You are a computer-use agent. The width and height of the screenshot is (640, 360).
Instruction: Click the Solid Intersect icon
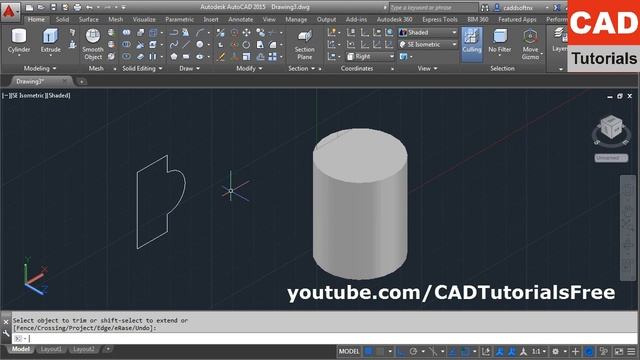click(x=127, y=56)
